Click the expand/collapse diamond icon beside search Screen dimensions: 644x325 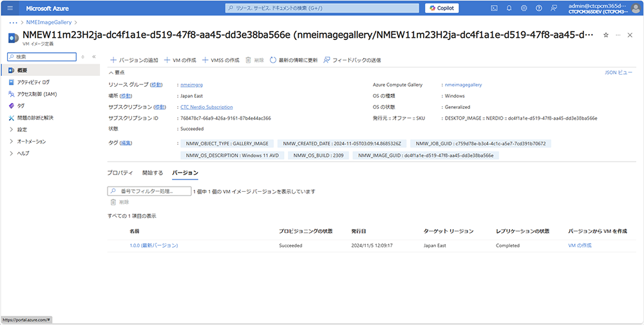click(x=82, y=57)
